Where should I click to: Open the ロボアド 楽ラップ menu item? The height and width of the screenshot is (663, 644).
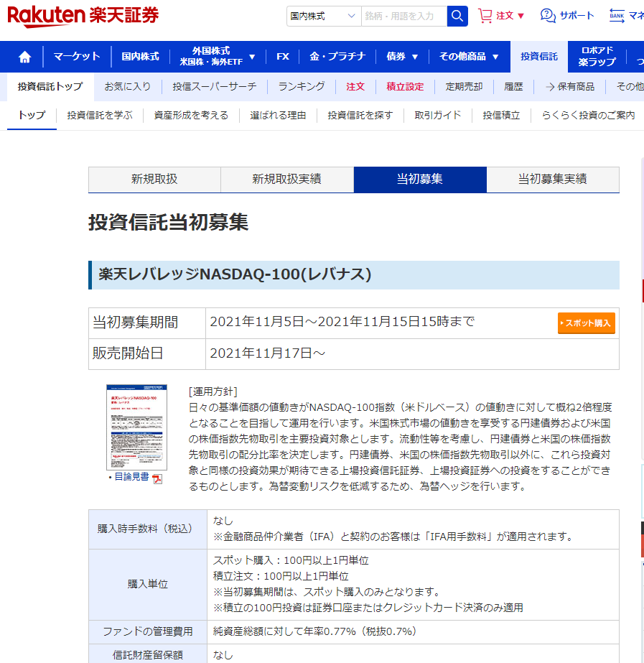click(597, 56)
